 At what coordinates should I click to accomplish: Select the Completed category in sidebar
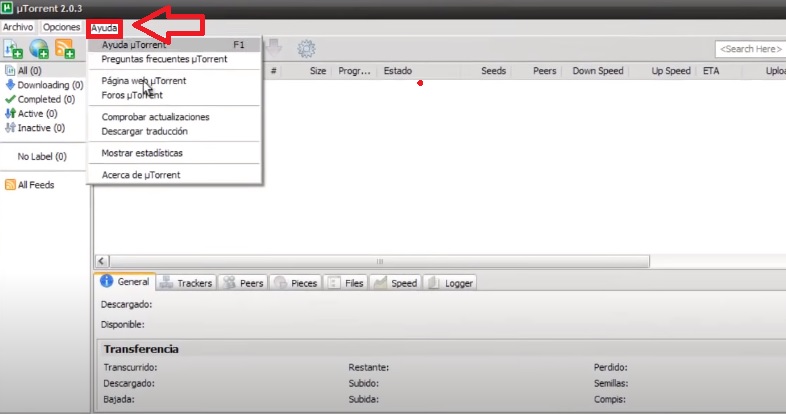pos(45,99)
